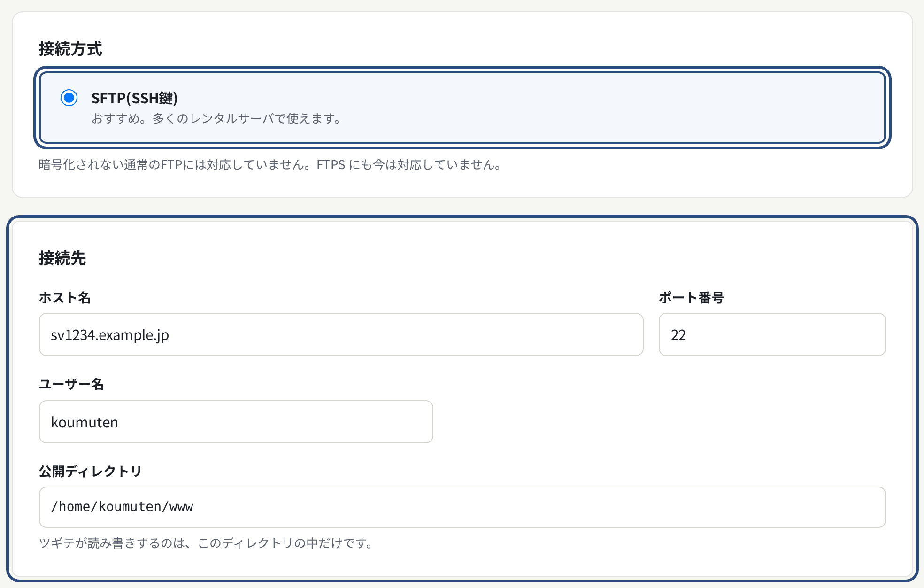Select the SFTP(SSH鍵) radio button
The height and width of the screenshot is (588, 924).
pyautogui.click(x=69, y=98)
